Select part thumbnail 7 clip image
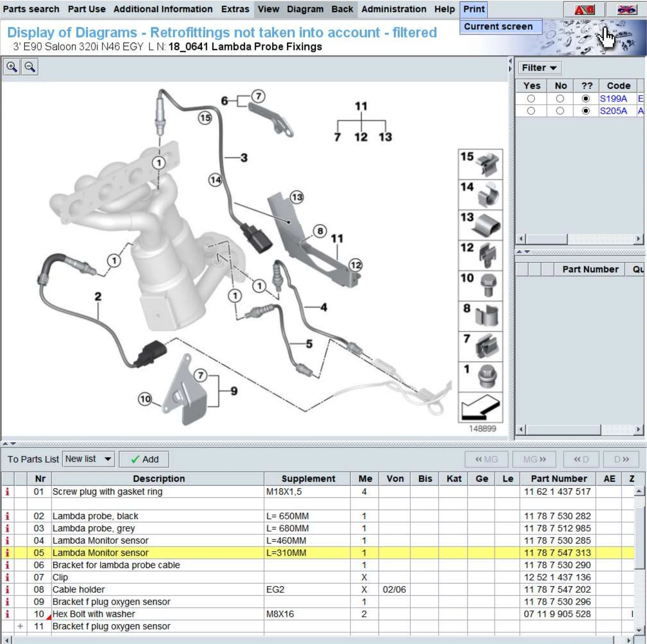Screen dimensions: 647x644 click(481, 347)
